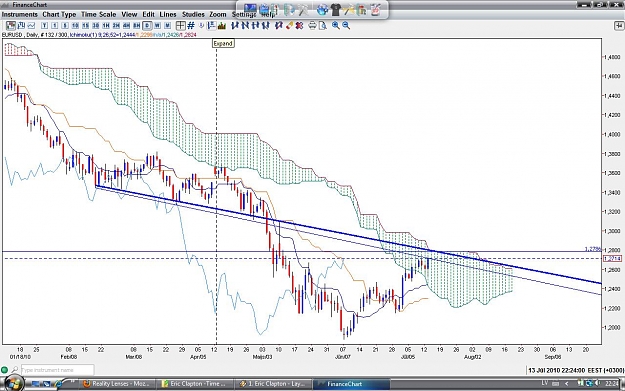
Task: Click the fourth blue line-study icon
Action: (x=266, y=26)
